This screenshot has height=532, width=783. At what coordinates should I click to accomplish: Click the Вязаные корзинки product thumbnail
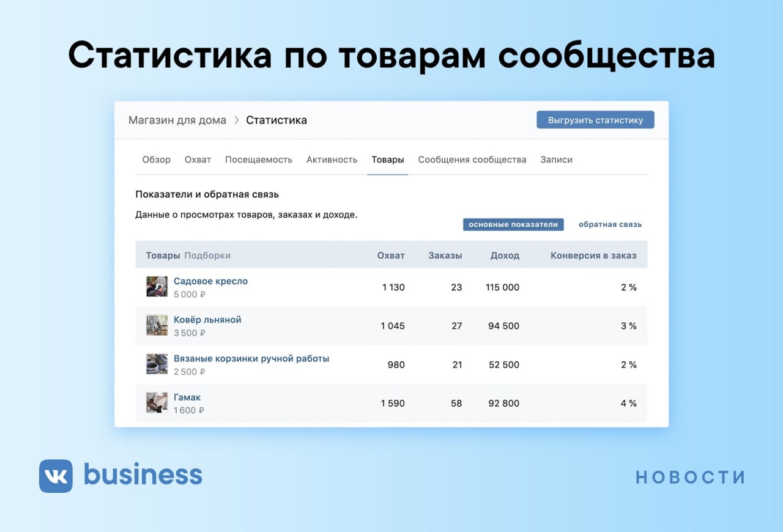point(157,364)
